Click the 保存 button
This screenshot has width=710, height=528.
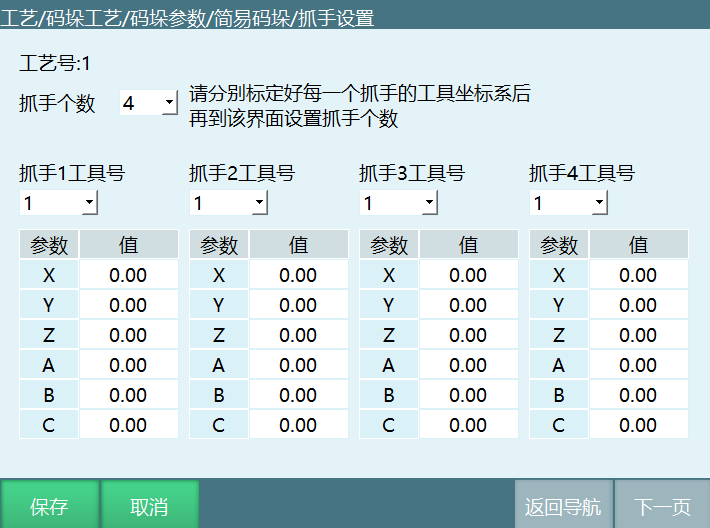click(50, 506)
